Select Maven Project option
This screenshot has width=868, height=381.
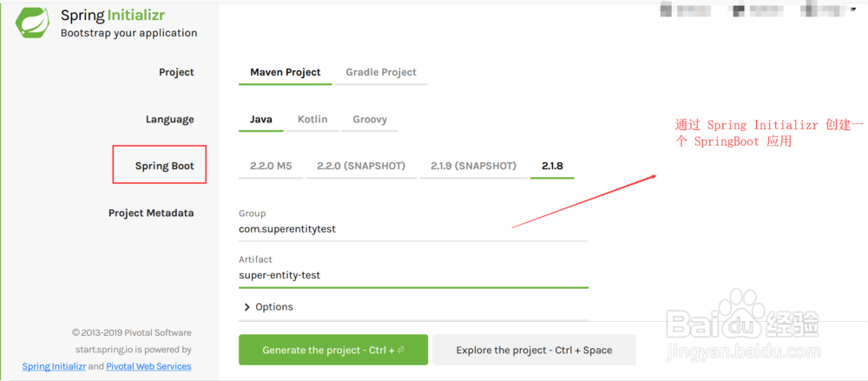285,73
